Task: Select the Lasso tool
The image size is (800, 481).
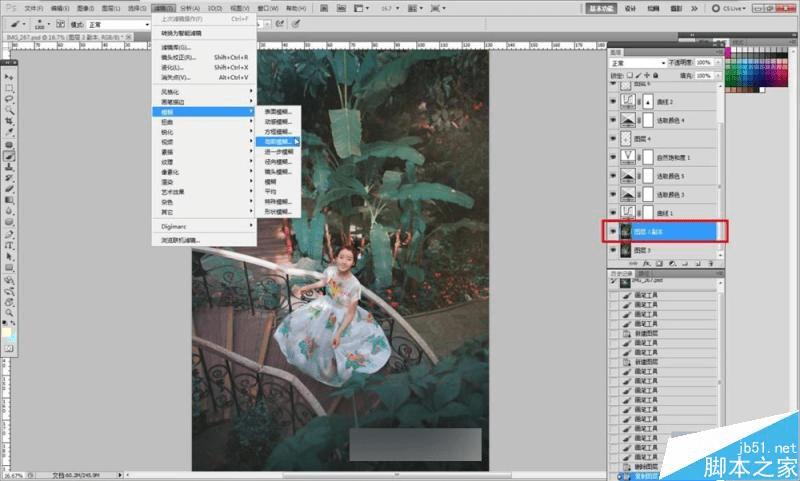Action: click(10, 99)
